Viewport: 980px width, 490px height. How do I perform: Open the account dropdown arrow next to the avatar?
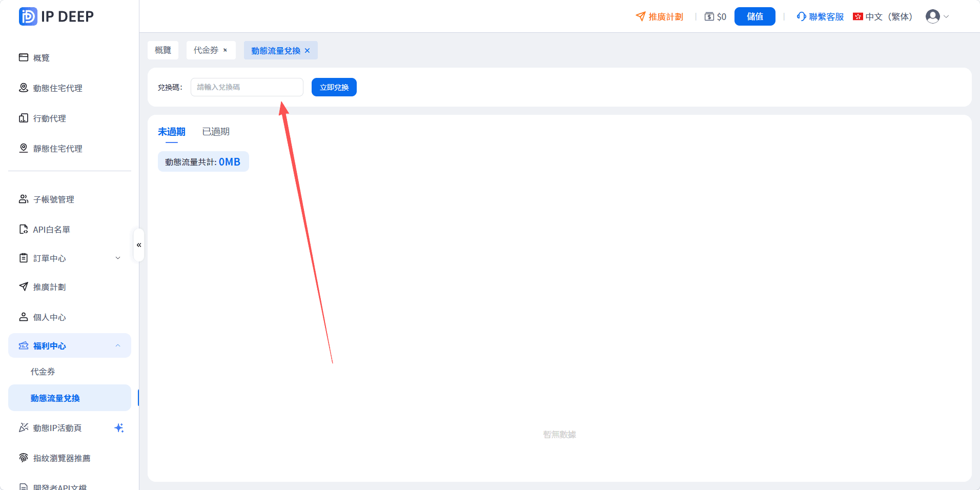click(x=946, y=16)
